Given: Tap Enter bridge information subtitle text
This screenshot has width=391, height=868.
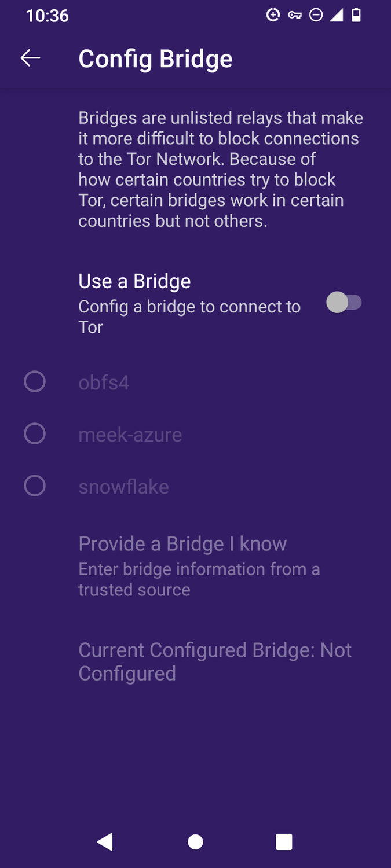Looking at the screenshot, I should click(199, 579).
